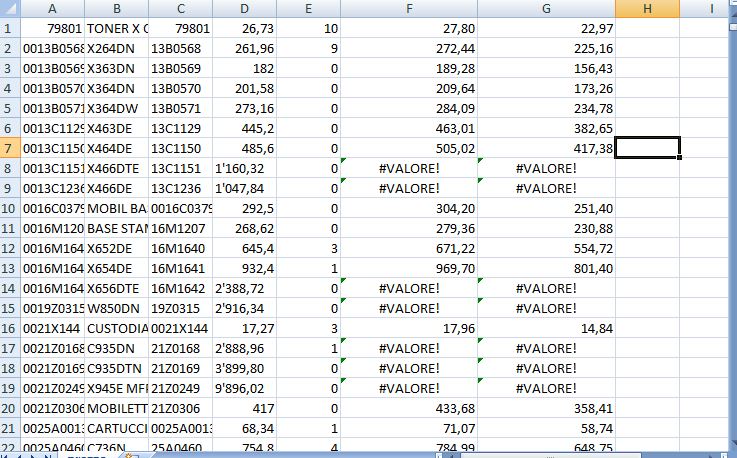
Task: Click cell 'X364DN'
Action: click(117, 88)
